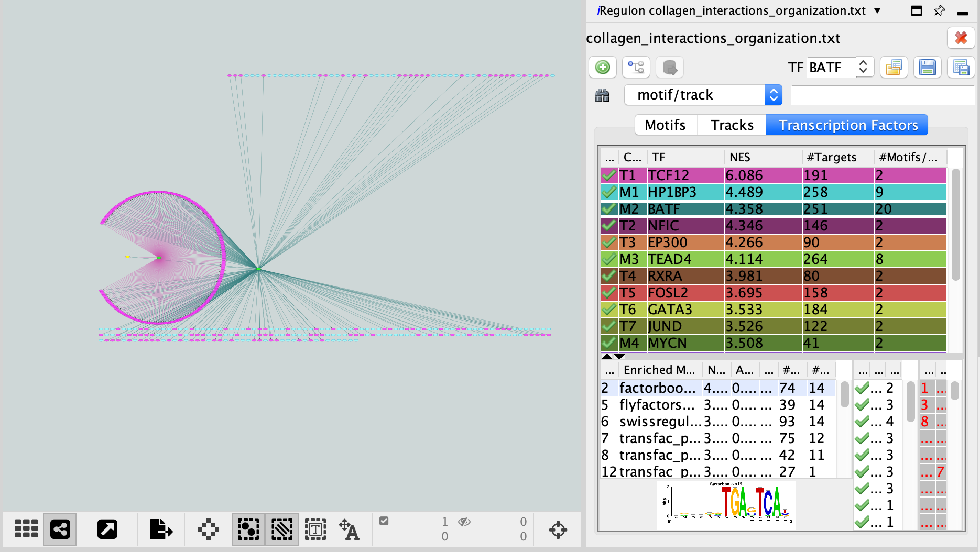This screenshot has width=980, height=552.
Task: Select the flyfactors... enriched motif row
Action: click(718, 404)
